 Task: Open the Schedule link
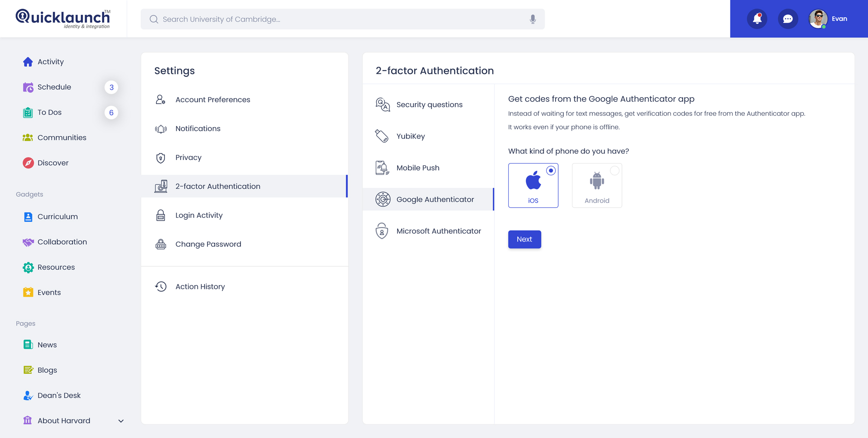[54, 87]
